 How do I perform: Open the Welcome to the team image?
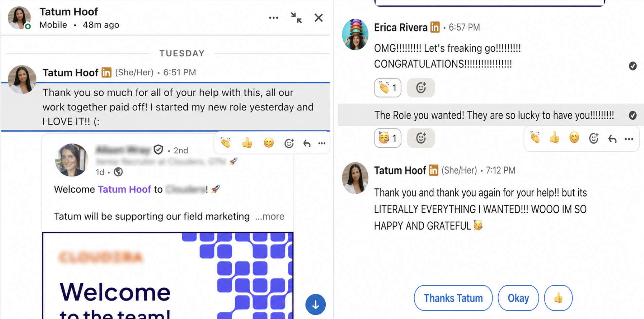coord(168,276)
